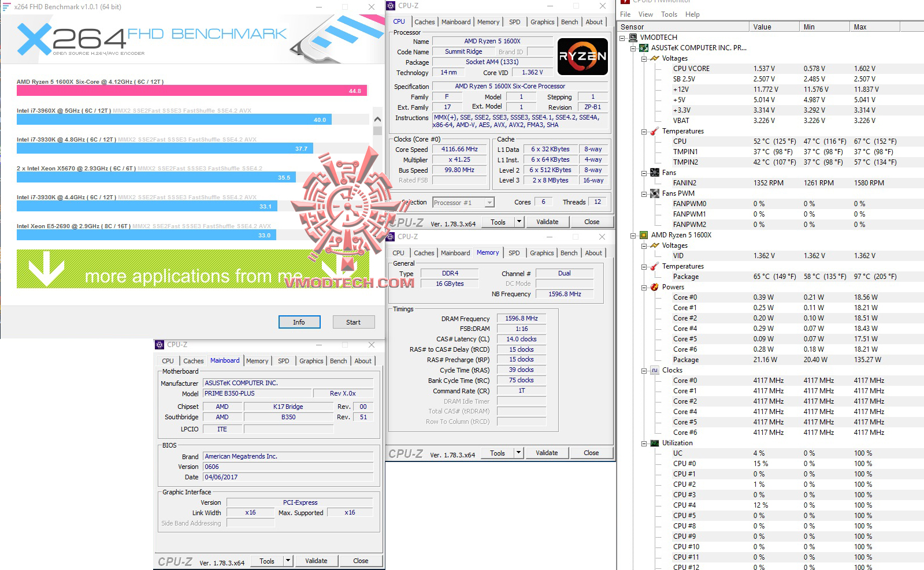Screen dimensions: 924x570
Task: Click the Min column header in HWMonitor
Action: point(824,27)
